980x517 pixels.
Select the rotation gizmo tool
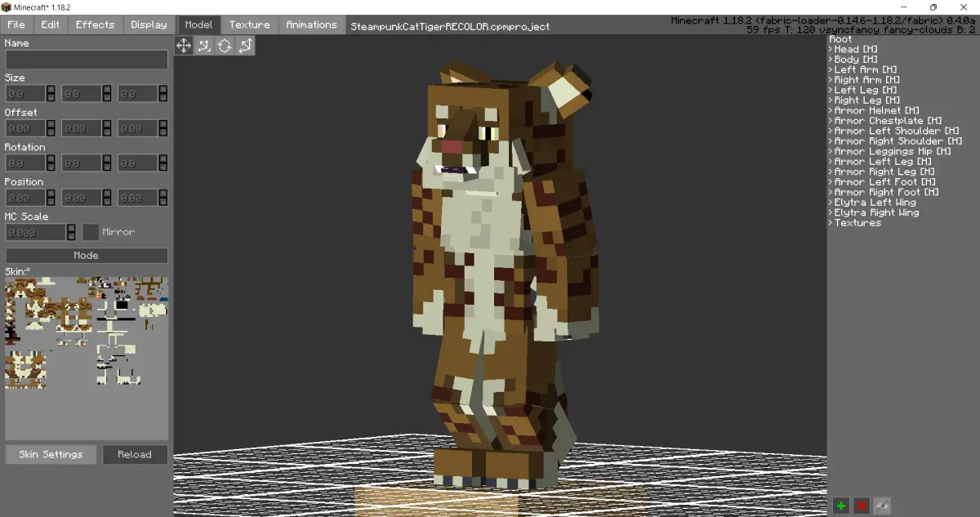pos(225,46)
